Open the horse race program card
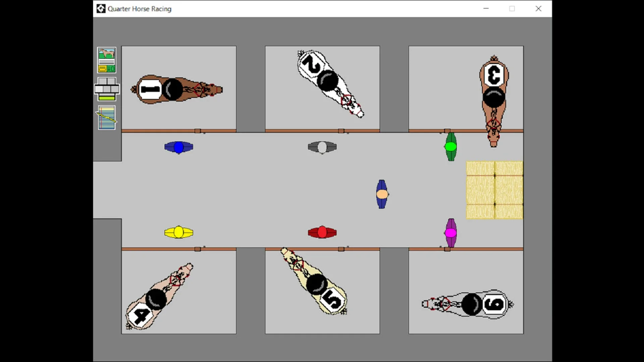Viewport: 644px width, 362px height. pos(106,60)
